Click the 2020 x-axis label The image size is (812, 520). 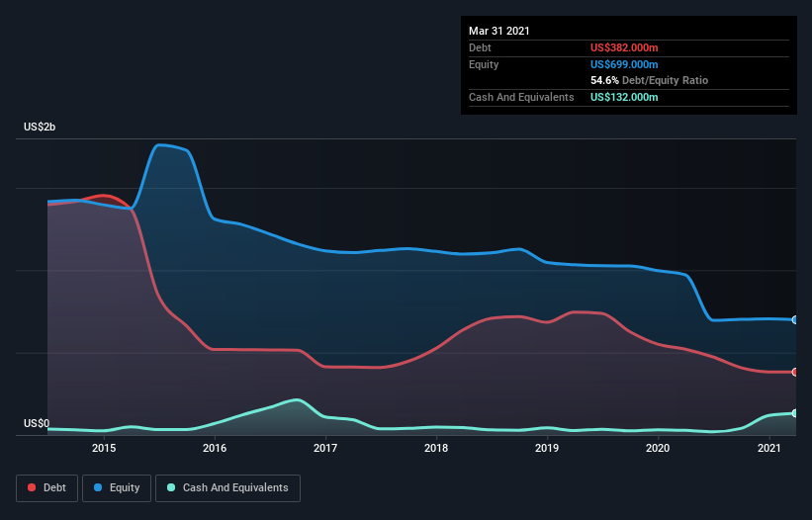pos(658,448)
